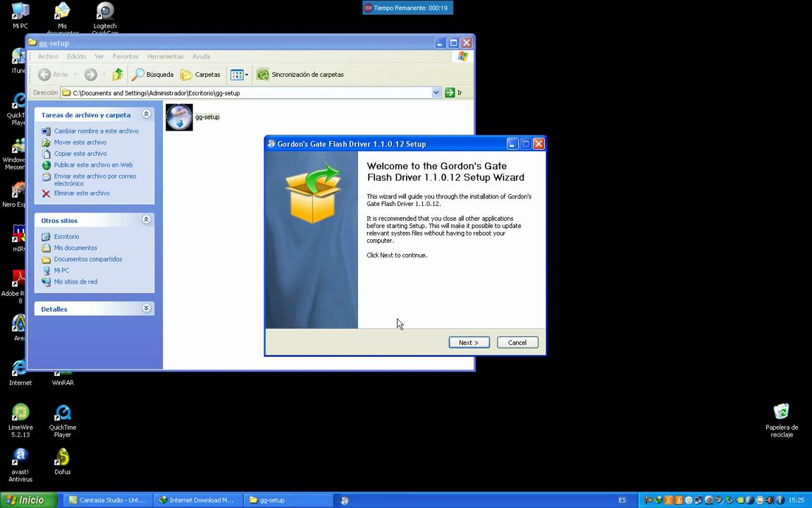Click Sincronización de carpetas toolbar button
The image size is (812, 508).
pyautogui.click(x=300, y=75)
